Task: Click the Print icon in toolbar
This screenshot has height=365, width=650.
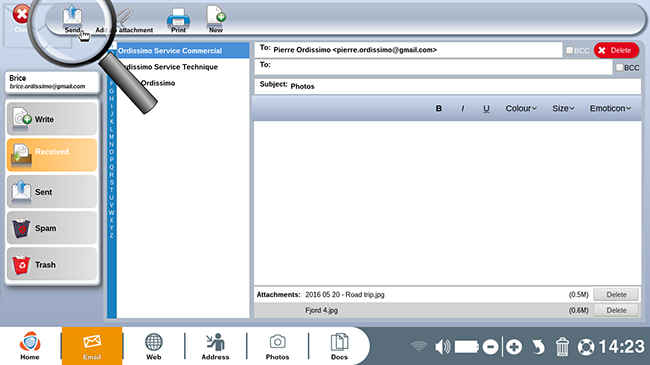Action: [x=178, y=18]
